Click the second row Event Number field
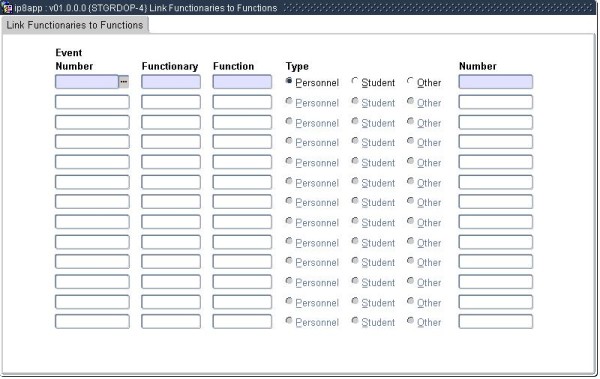600x379 pixels. click(92, 102)
